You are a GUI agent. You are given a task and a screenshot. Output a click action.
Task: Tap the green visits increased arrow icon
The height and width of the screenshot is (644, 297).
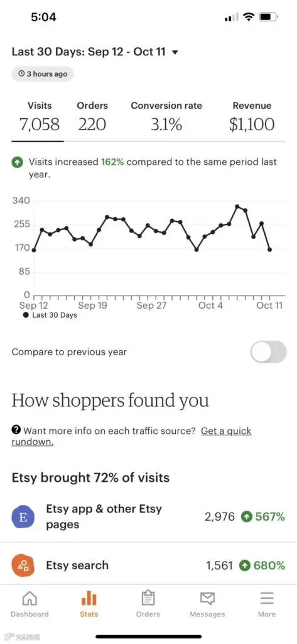coord(16,163)
